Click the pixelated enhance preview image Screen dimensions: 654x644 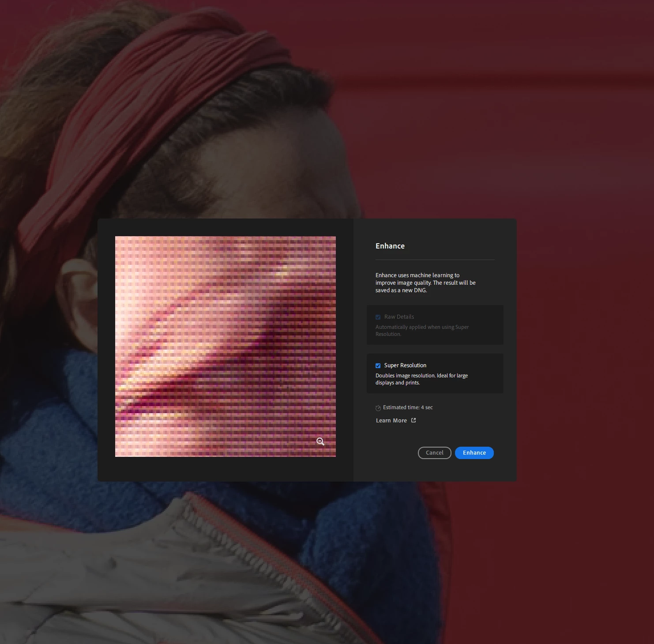point(226,346)
